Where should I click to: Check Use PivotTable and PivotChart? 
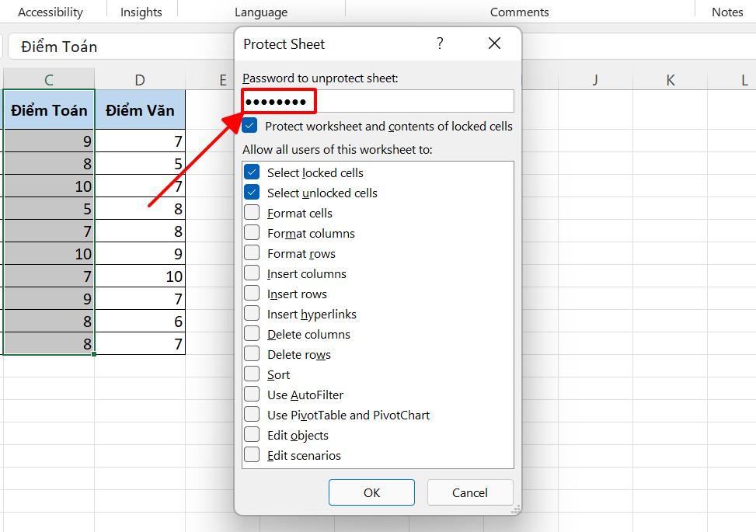click(x=252, y=415)
